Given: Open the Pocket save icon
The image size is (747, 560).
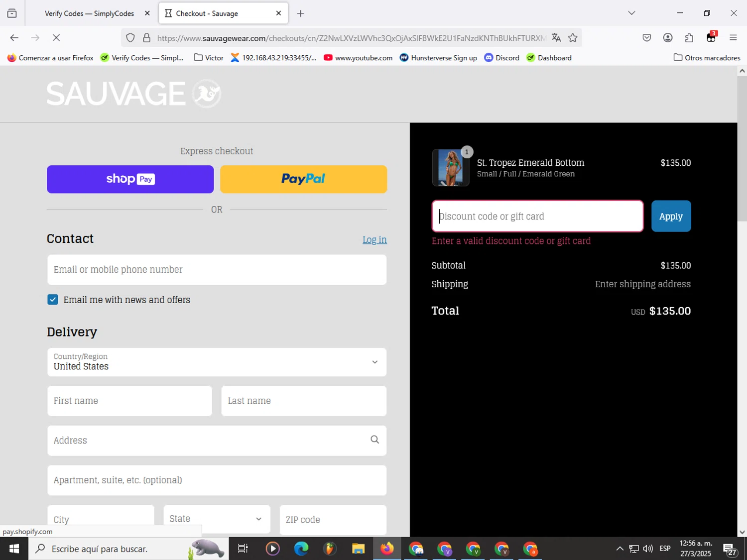Looking at the screenshot, I should point(646,38).
